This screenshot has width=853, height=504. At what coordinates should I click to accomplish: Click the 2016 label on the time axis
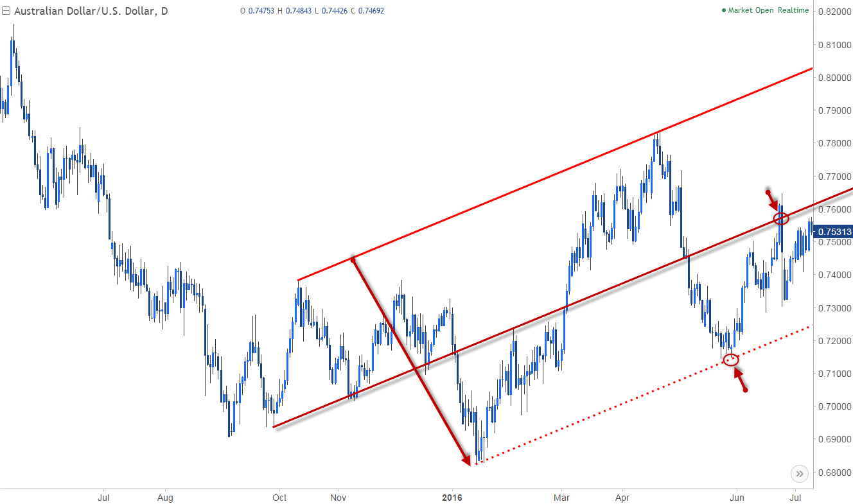point(453,497)
